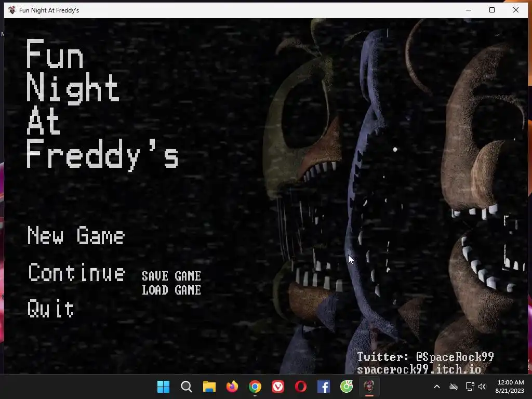This screenshot has height=399, width=532.
Task: Open network status tray icon
Action: [470, 387]
